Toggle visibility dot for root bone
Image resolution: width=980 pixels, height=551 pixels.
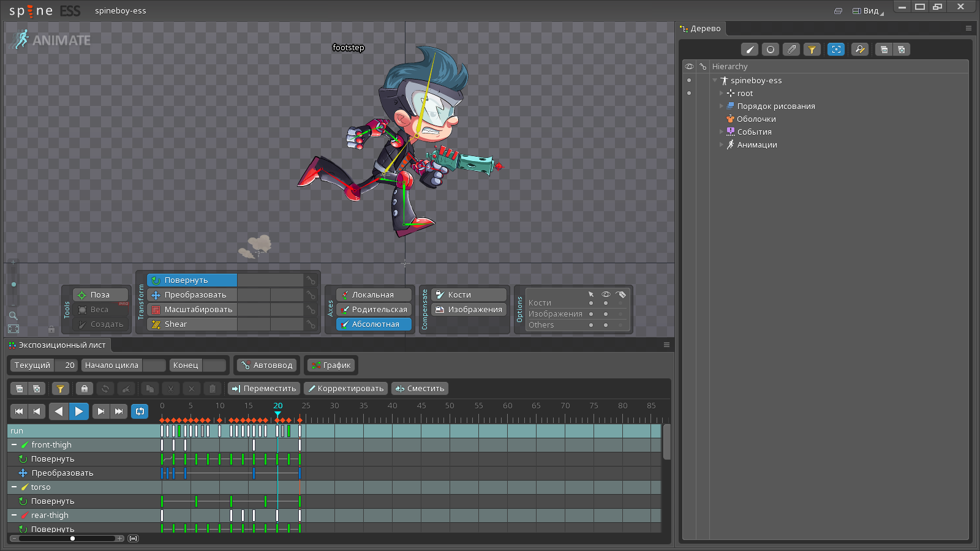point(689,93)
